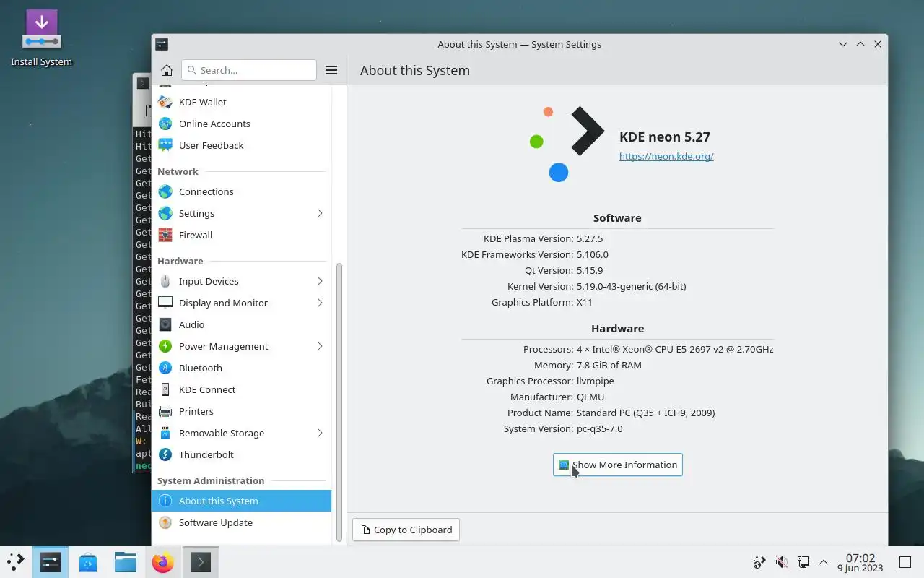Click the sidebar vertical scrollbar
The height and width of the screenshot is (578, 924).
tap(339, 401)
